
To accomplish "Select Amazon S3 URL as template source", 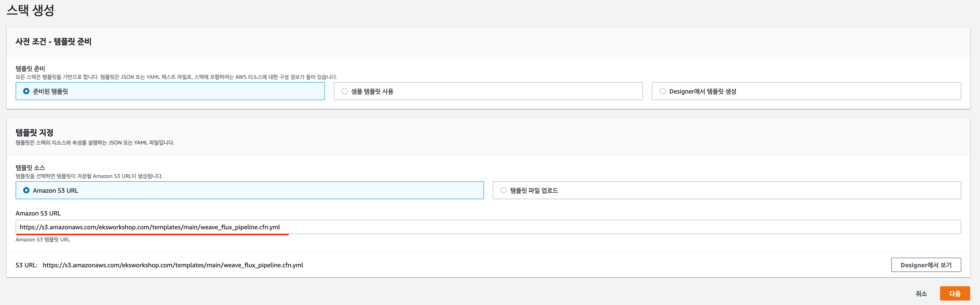I will tap(250, 190).
